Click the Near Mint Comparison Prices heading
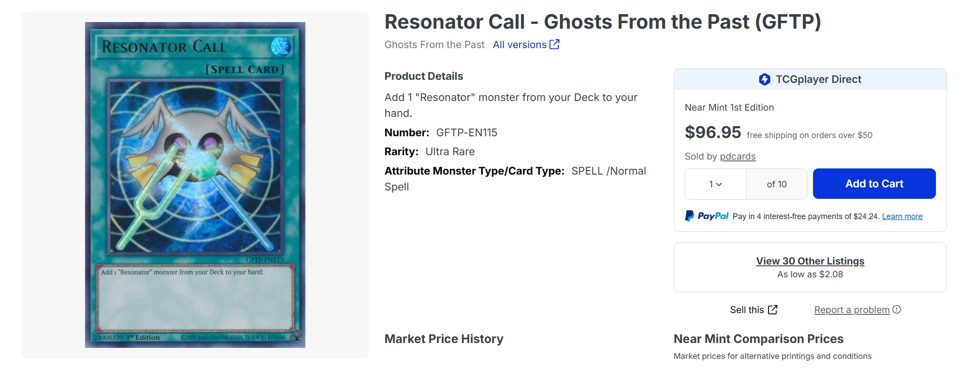Screen dimensions: 980x369 (x=758, y=339)
